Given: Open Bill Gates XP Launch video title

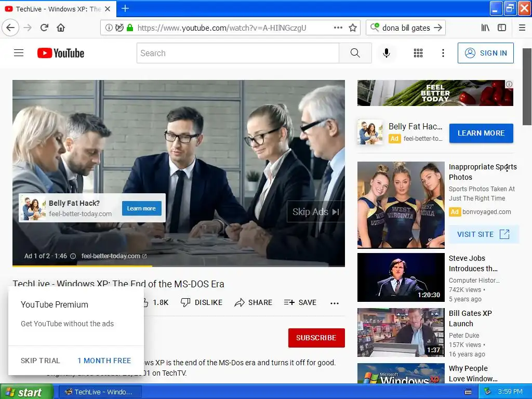Looking at the screenshot, I should tap(470, 318).
